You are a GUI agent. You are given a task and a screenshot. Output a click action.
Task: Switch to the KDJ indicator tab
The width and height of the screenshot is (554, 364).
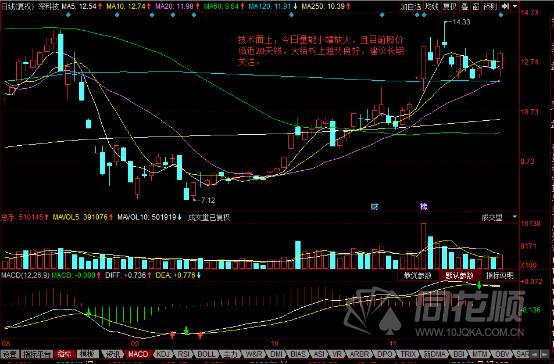163,354
